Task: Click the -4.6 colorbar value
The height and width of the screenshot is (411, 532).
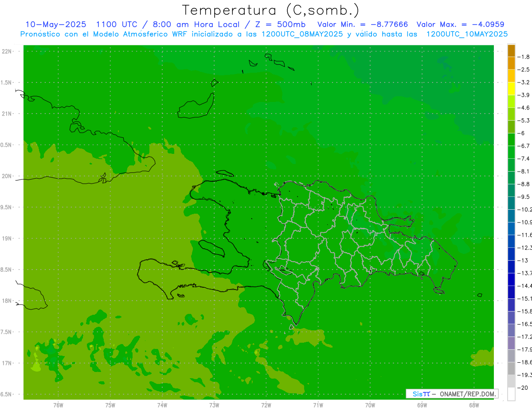Action: coord(524,108)
